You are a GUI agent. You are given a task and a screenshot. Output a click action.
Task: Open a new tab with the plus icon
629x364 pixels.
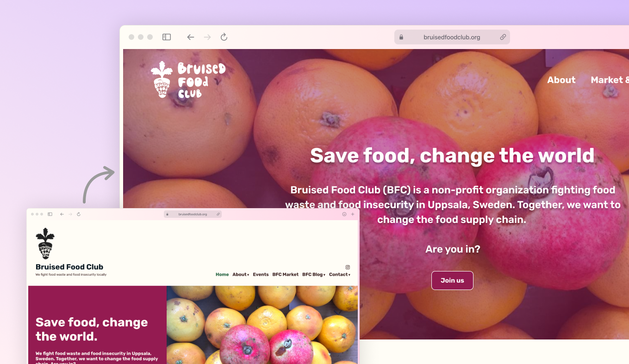point(353,214)
